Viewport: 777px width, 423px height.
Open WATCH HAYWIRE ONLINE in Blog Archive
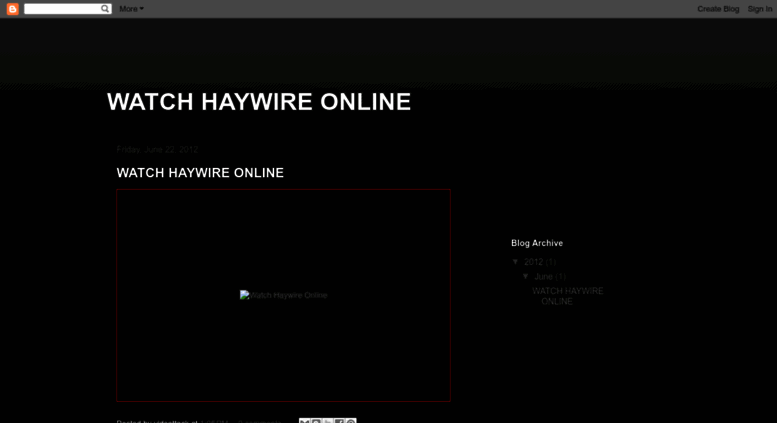[x=567, y=296]
